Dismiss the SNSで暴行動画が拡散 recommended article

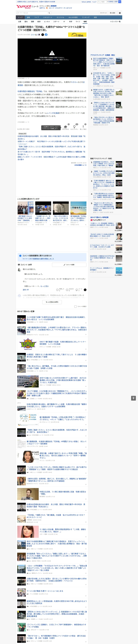(86, 349)
